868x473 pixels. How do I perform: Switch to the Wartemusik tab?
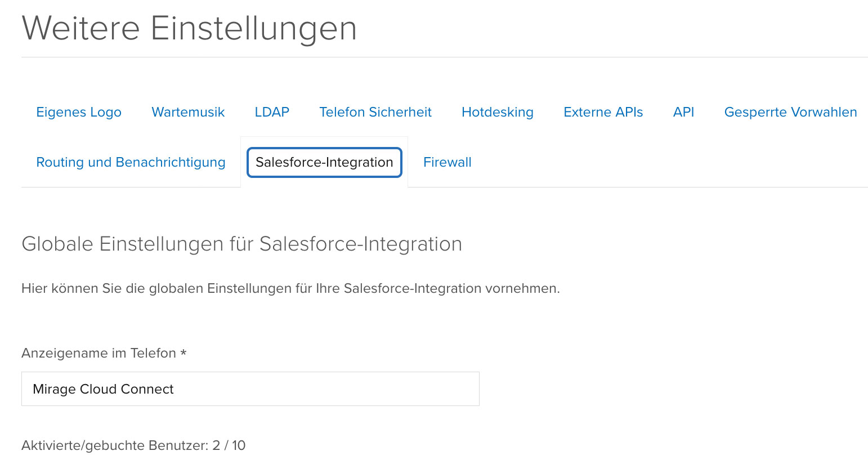click(188, 112)
